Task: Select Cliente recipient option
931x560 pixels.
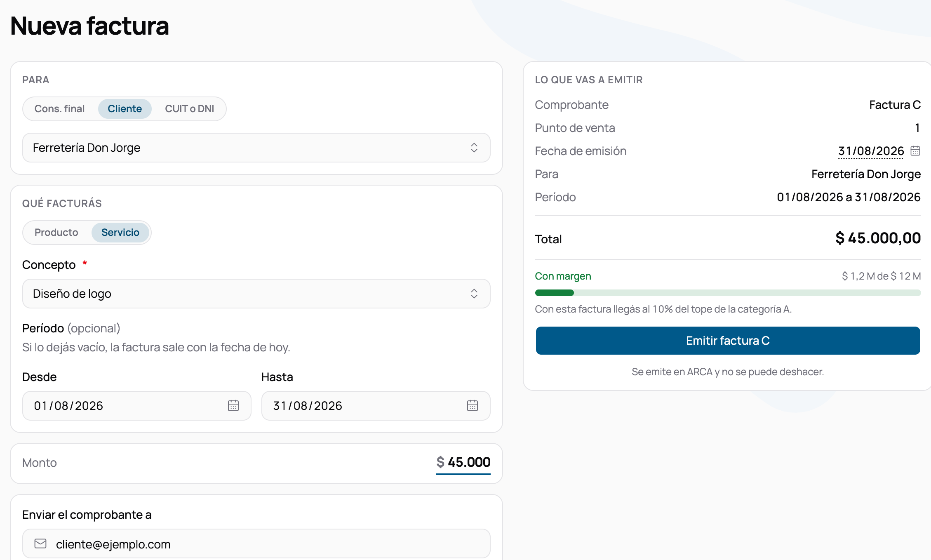Action: coord(125,109)
